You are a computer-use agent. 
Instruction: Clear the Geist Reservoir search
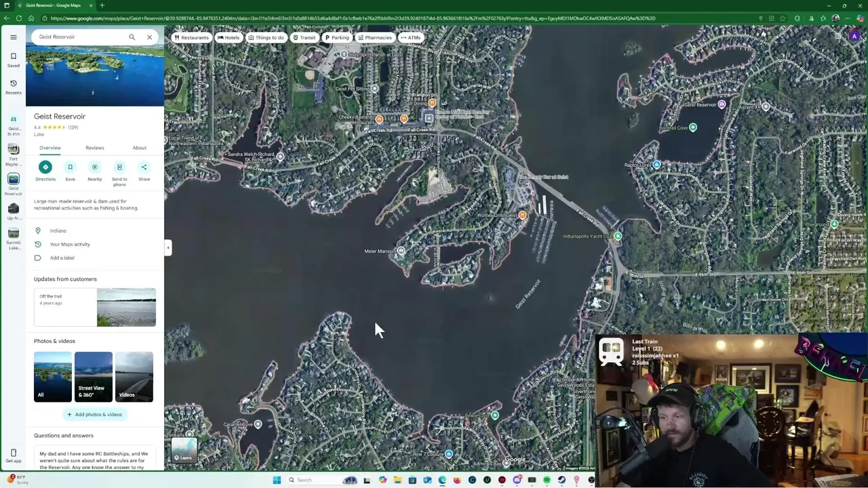[149, 37]
